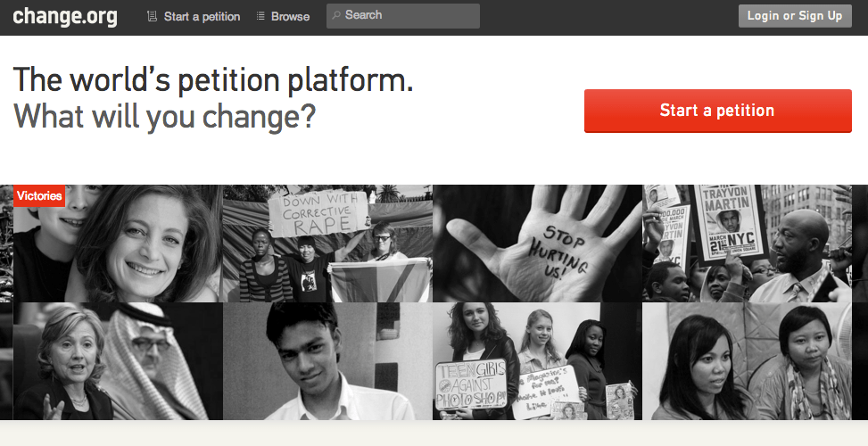868x446 pixels.
Task: Open the photo of woman with sheikh
Action: (118, 361)
